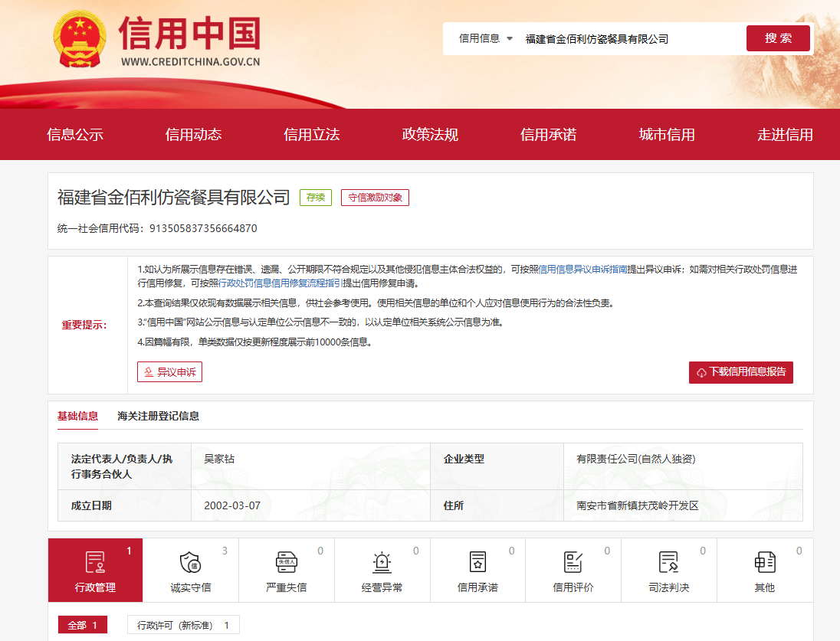Select the 诚实守信 shield icon
The width and height of the screenshot is (840, 641).
(190, 563)
